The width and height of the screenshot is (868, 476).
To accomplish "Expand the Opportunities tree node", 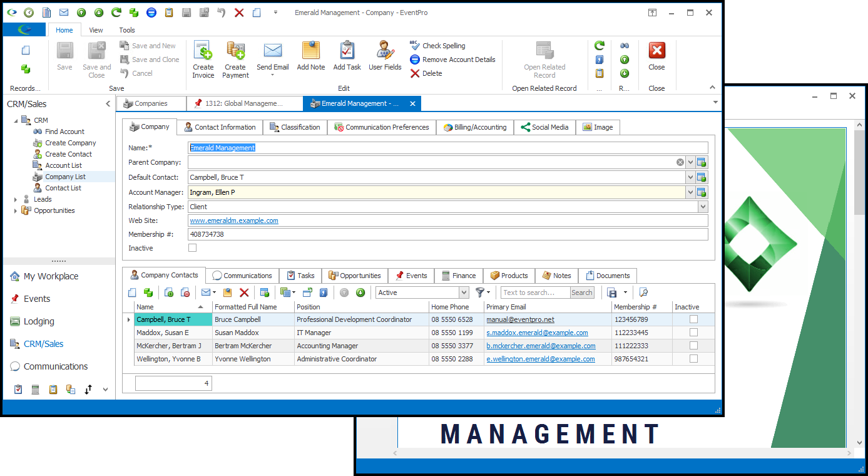I will tap(16, 210).
